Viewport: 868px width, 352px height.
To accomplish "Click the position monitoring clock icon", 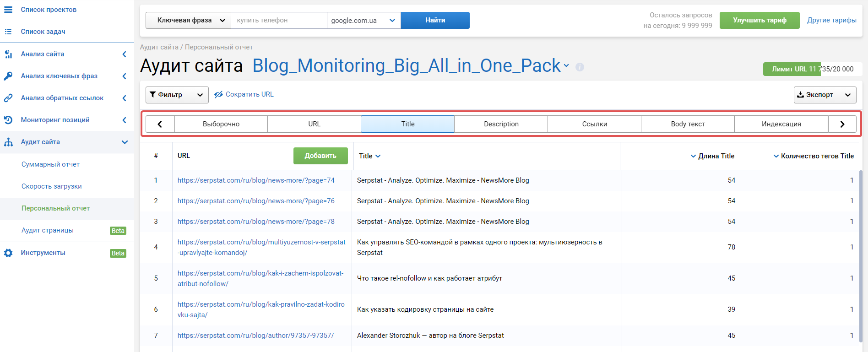I will pos(8,120).
